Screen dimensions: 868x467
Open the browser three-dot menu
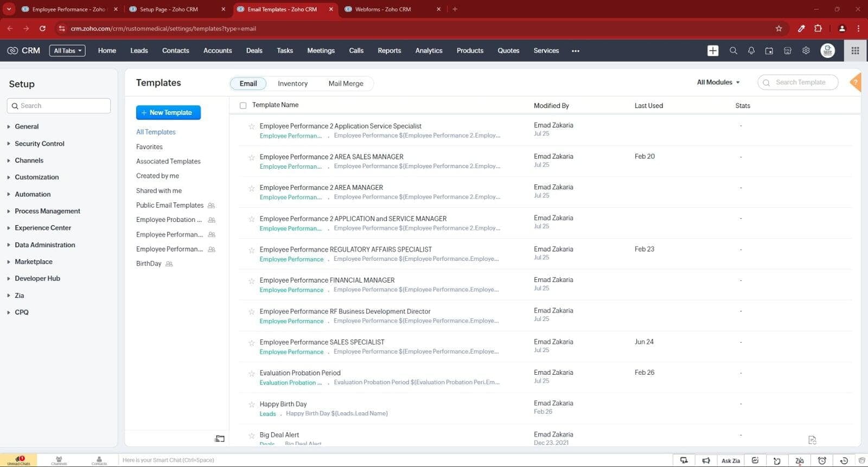pos(858,28)
